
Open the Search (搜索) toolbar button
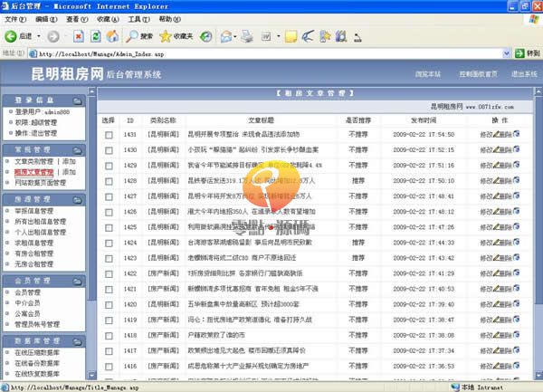coord(139,36)
